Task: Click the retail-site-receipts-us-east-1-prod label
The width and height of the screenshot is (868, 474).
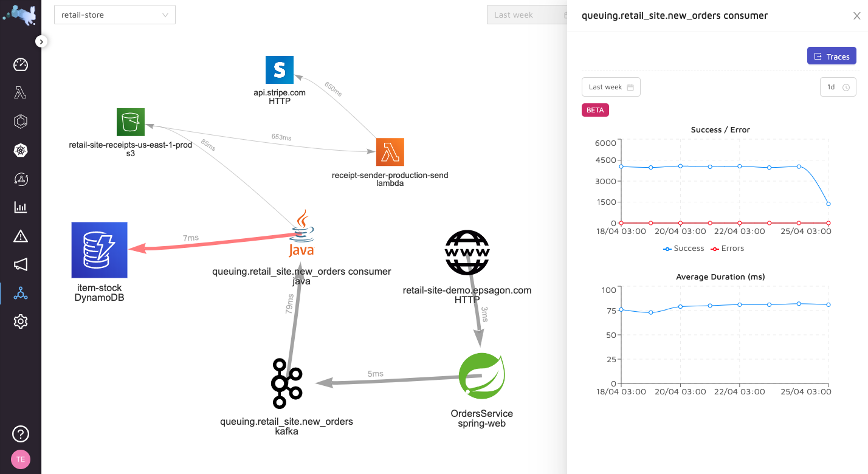Action: pyautogui.click(x=131, y=145)
